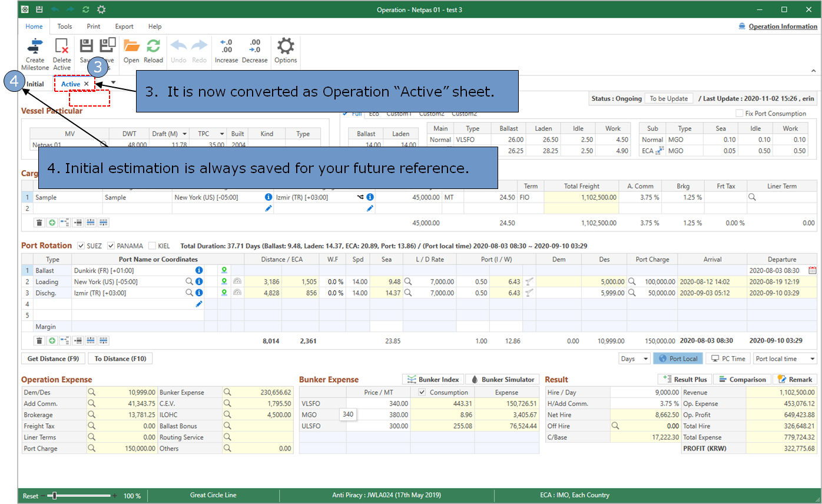
Task: Click the Delete Active icon
Action: point(62,47)
